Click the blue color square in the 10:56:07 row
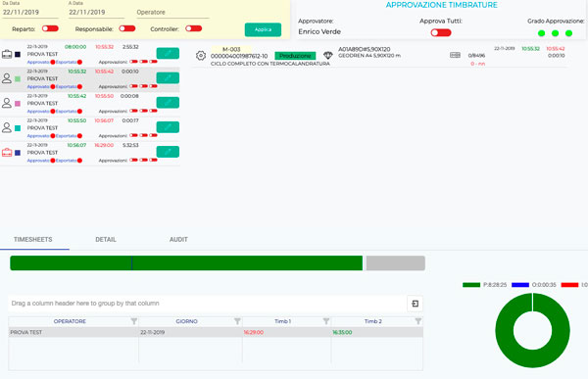 (x=18, y=153)
